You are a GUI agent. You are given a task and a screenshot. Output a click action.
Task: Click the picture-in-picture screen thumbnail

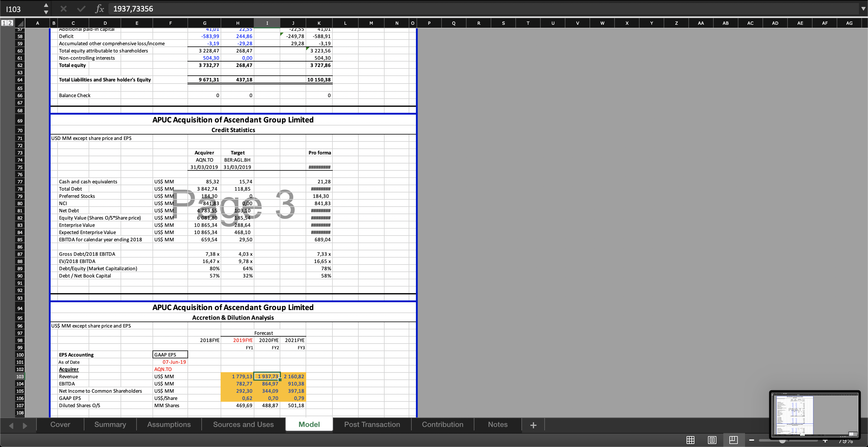[815, 414]
